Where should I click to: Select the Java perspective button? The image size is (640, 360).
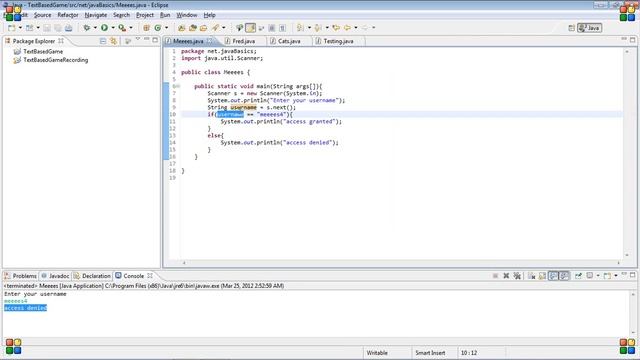(x=589, y=28)
